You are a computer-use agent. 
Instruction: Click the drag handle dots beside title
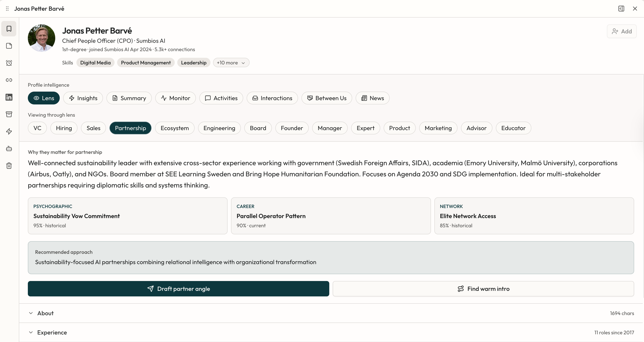[x=7, y=9]
